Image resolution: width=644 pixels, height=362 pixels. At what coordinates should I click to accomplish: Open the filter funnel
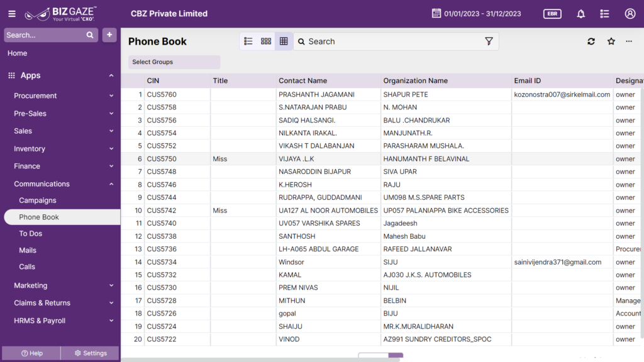tap(489, 41)
